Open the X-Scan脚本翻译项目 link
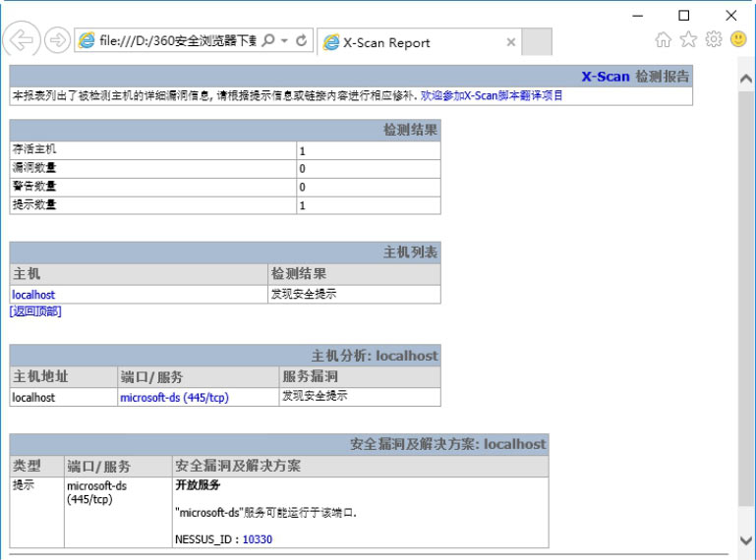 492,96
